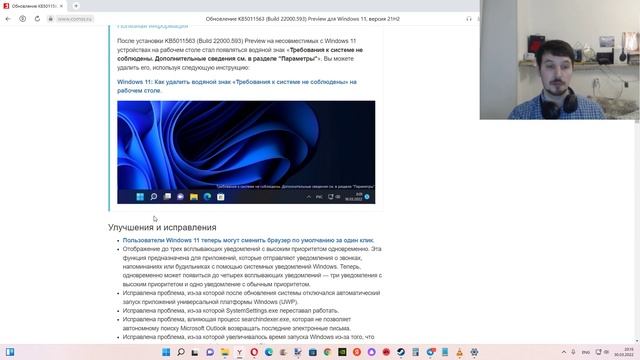Open the Windows Start menu

coord(166,352)
